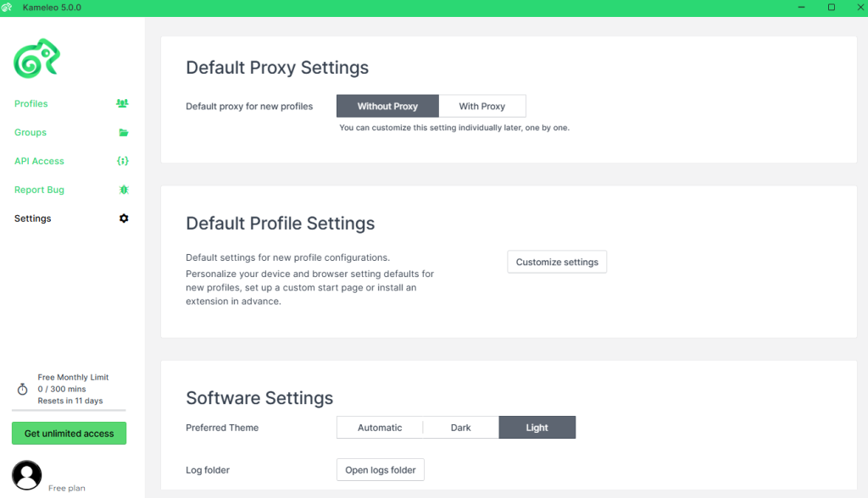Click the monthly usage progress bar
868x498 pixels.
tap(70, 411)
